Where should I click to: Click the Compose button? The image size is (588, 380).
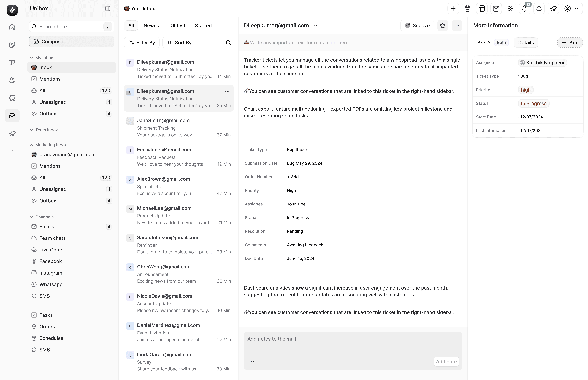(72, 41)
